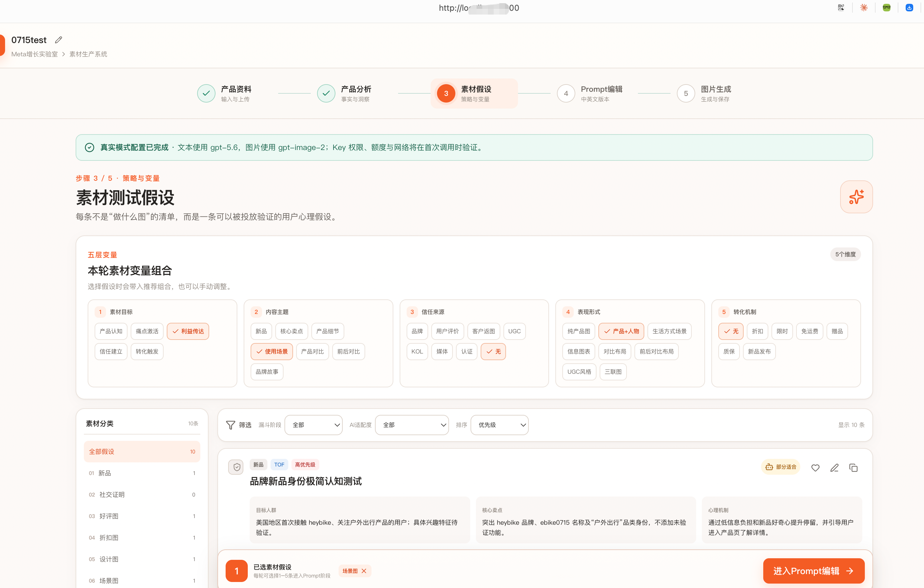Screen dimensions: 924x588
Task: Toggle 产品认知 goal chip
Action: point(111,331)
